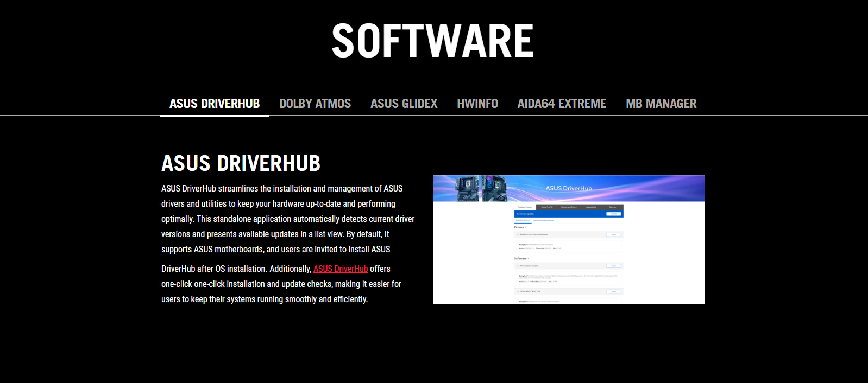
Task: Click the SOFTWARE page heading
Action: [433, 41]
